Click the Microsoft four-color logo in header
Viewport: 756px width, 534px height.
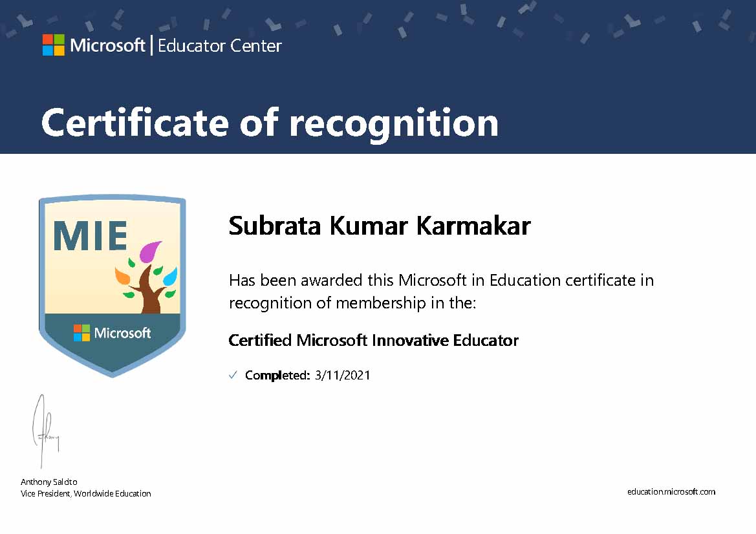pos(54,45)
